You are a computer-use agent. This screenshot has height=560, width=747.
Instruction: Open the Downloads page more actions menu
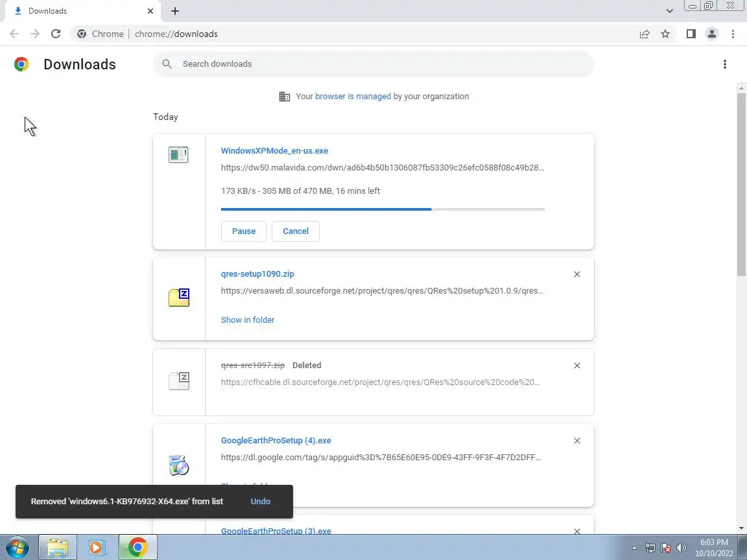tap(724, 64)
